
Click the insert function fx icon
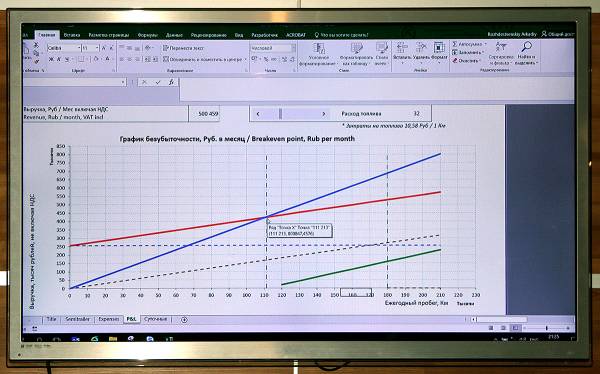[171, 82]
